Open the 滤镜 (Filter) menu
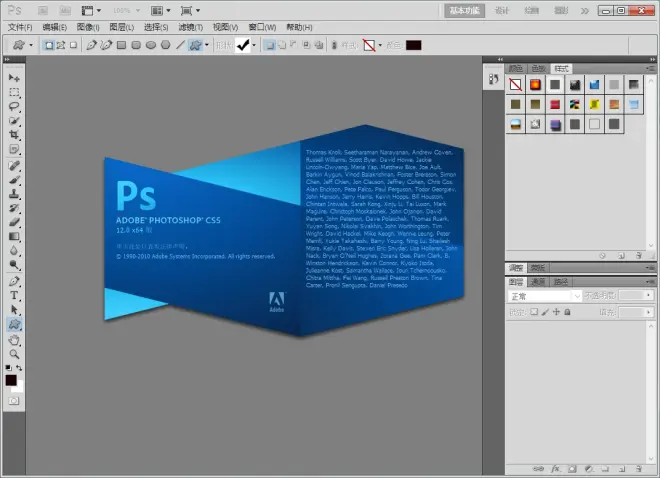660x478 pixels. pyautogui.click(x=189, y=27)
